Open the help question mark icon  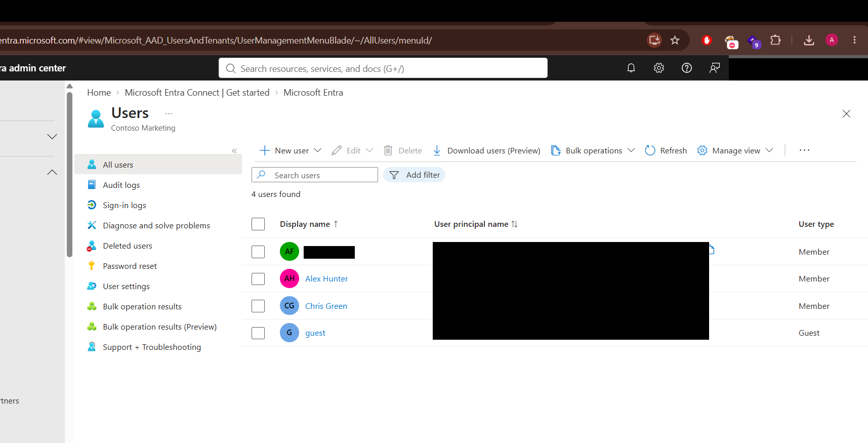[x=687, y=68]
